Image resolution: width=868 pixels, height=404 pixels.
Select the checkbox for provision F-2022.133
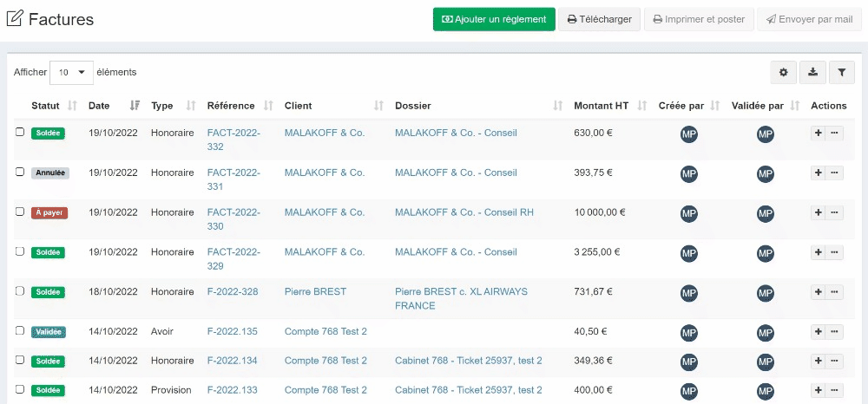tap(19, 389)
